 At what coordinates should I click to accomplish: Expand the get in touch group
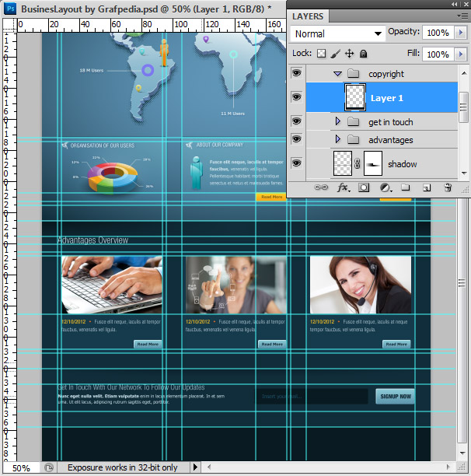pos(337,121)
